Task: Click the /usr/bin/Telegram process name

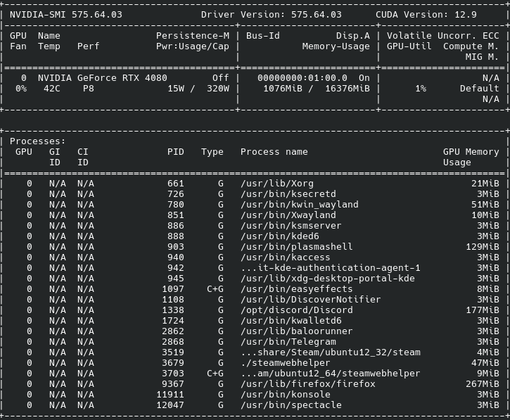Action: (288, 342)
